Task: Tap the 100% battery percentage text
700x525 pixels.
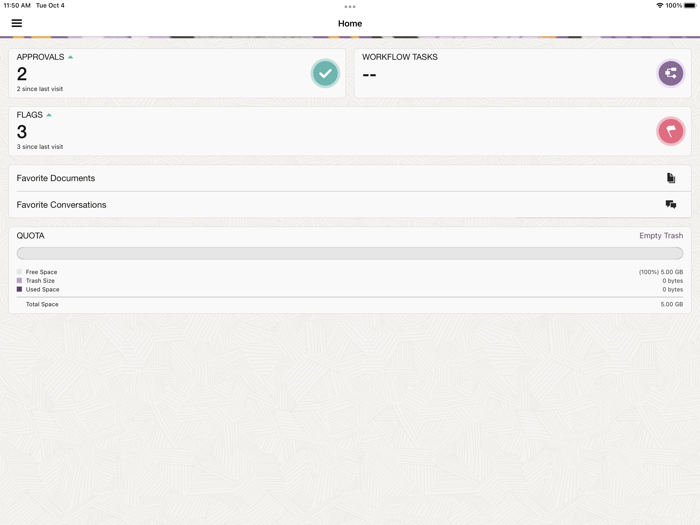Action: coord(674,5)
